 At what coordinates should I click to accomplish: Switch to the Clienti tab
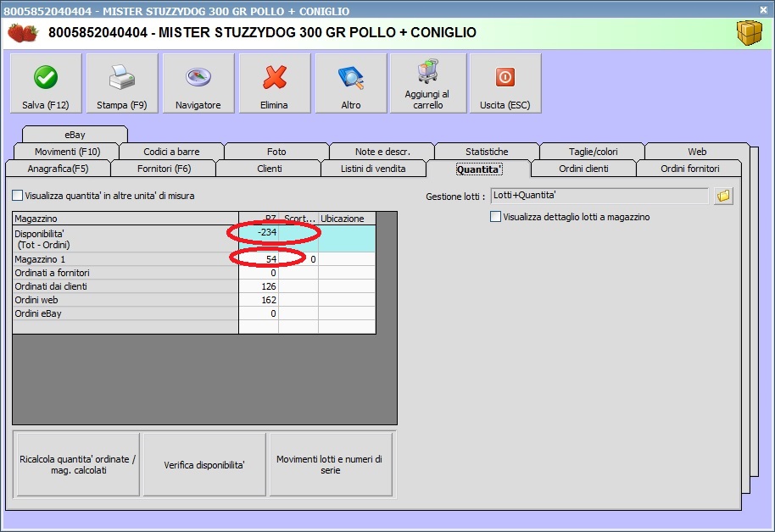click(269, 169)
